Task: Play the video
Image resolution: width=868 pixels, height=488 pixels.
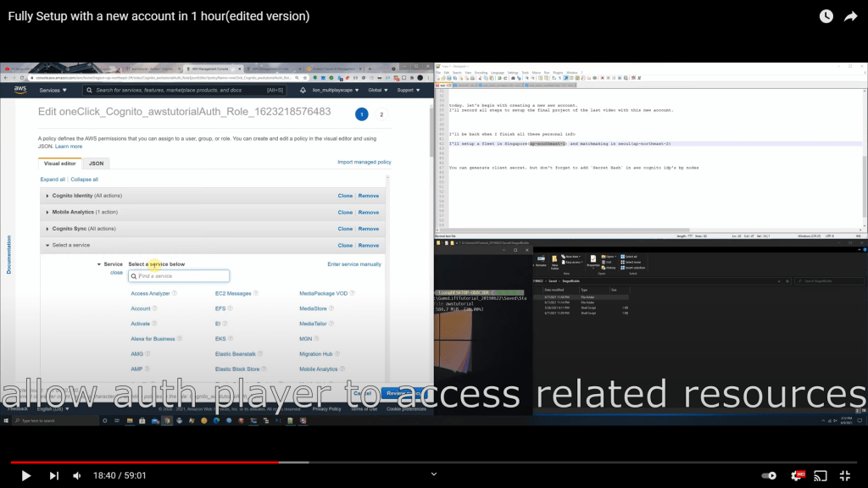Action: coord(25,475)
